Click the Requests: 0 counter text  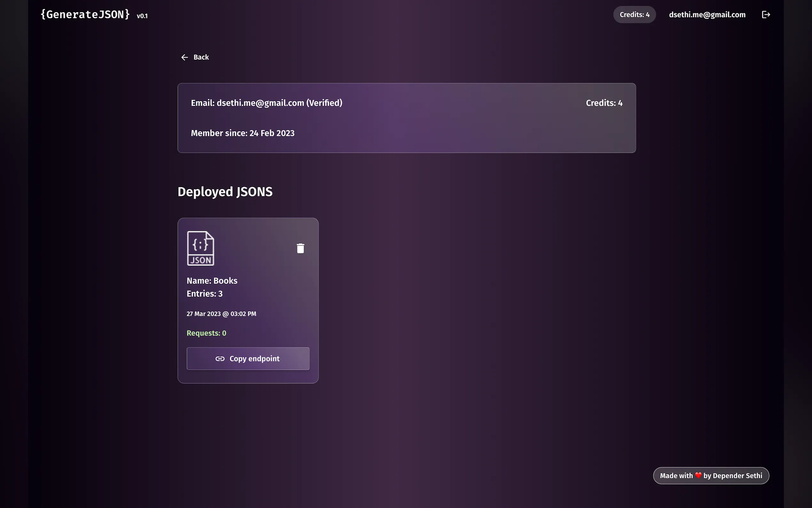point(206,333)
